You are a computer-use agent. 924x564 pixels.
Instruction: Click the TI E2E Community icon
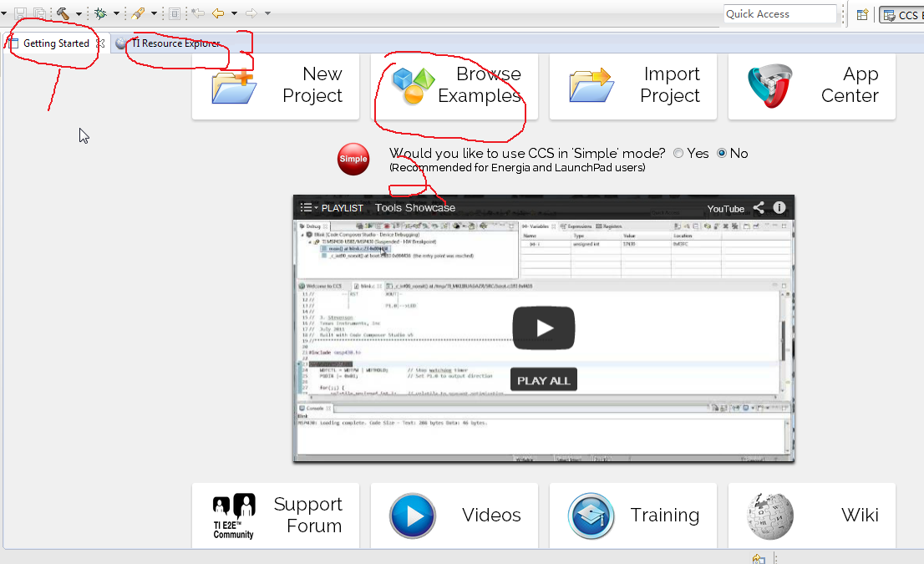pyautogui.click(x=233, y=516)
